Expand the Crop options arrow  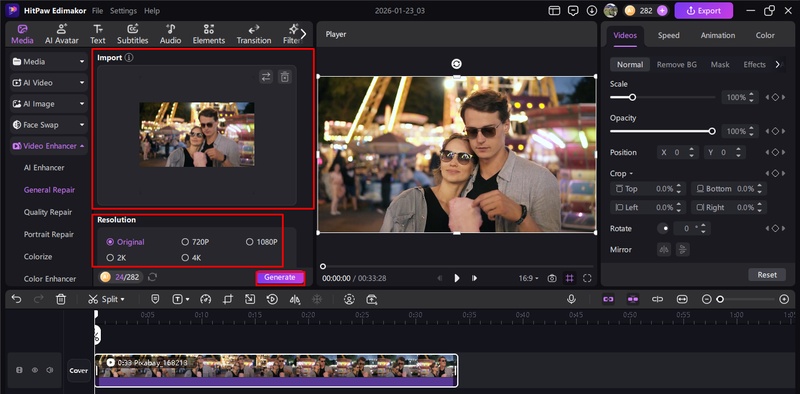point(631,174)
